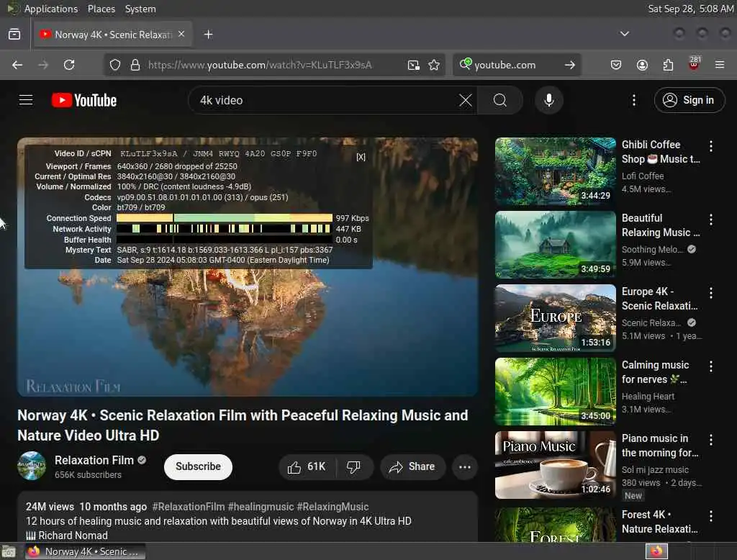Launch picture-in-picture from address bar
737x560 pixels.
coord(414,65)
